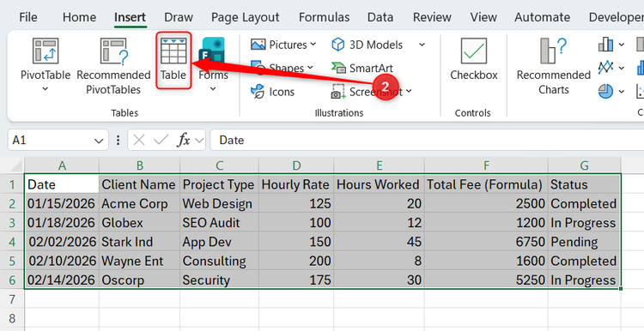Select the Client Name header cell
The height and width of the screenshot is (331, 644).
pos(139,184)
